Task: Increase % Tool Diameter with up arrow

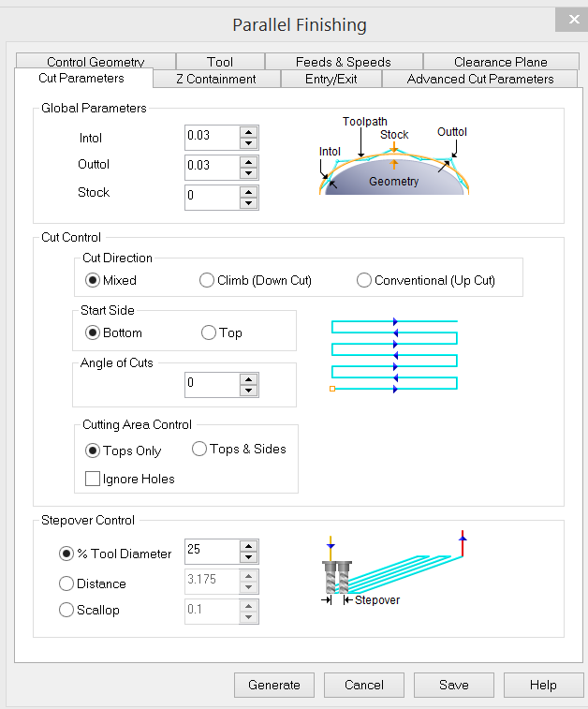Action: [248, 546]
